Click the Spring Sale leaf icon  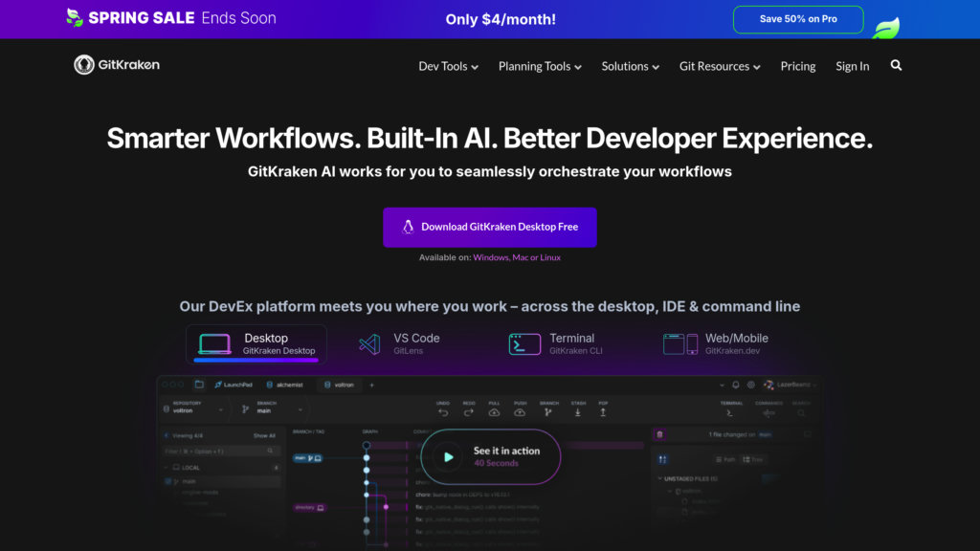click(x=75, y=17)
